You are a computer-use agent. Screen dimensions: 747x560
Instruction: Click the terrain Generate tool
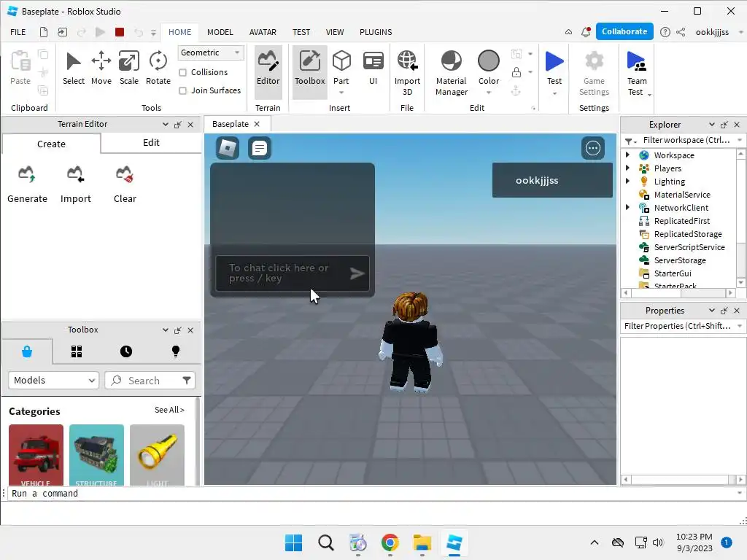point(27,184)
